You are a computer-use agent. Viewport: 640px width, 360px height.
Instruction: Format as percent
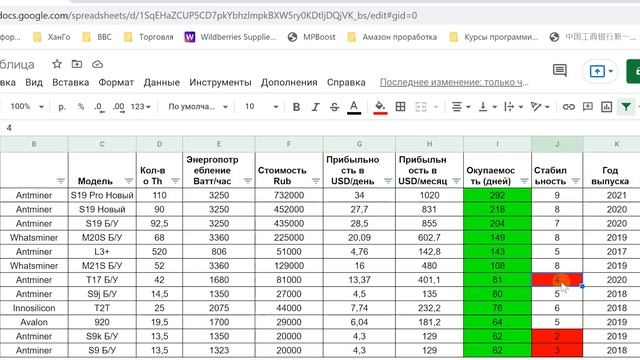(81, 107)
